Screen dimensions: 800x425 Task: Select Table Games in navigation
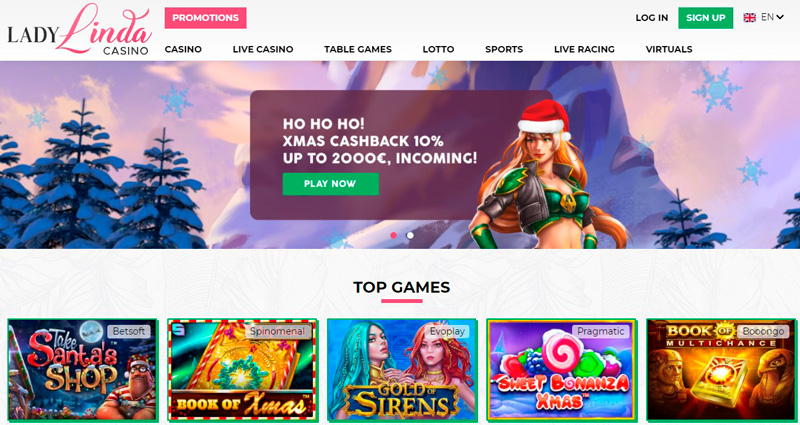click(358, 49)
